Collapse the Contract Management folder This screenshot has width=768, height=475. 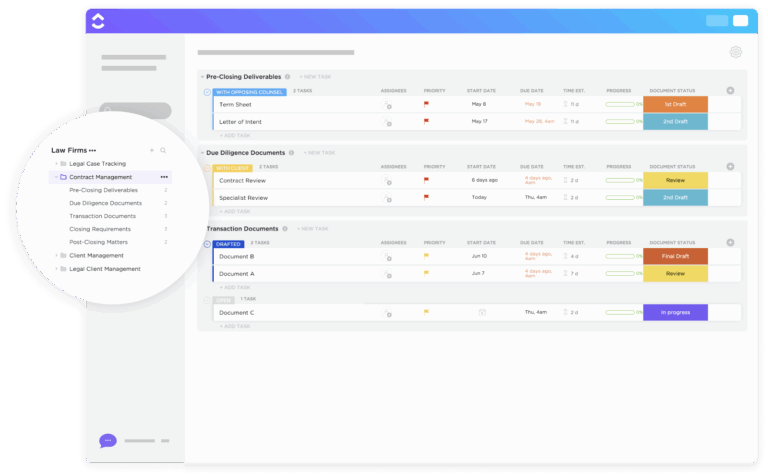pyautogui.click(x=56, y=177)
